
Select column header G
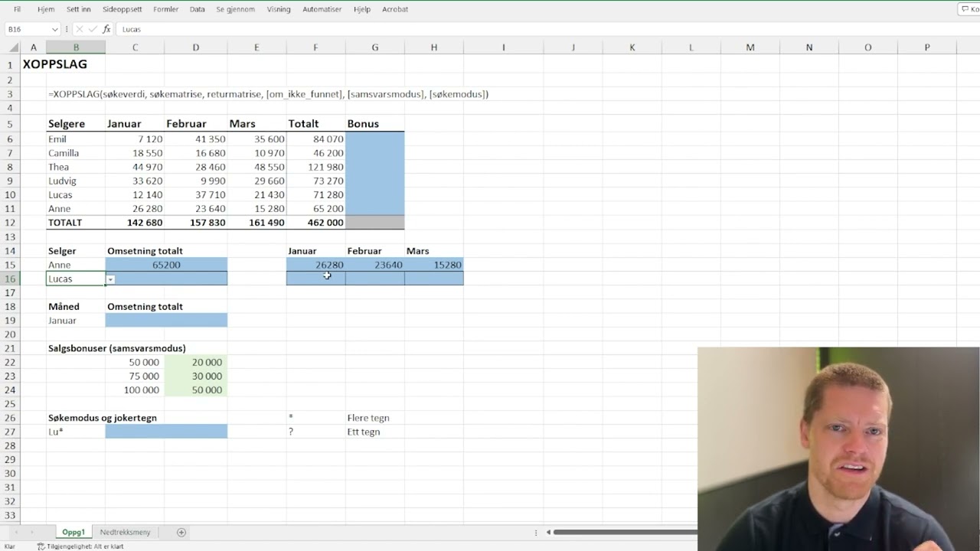click(375, 47)
